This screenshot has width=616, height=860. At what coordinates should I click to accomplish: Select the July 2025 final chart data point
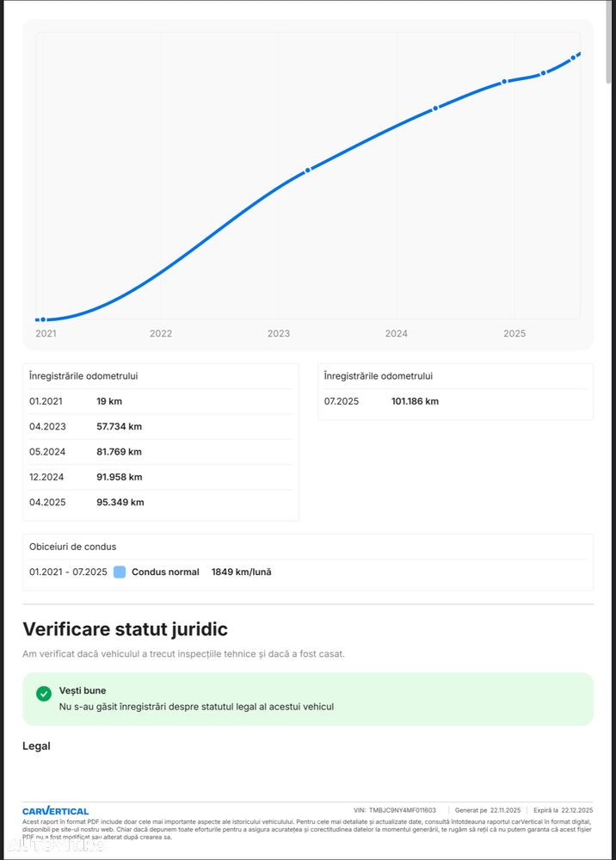tap(574, 58)
